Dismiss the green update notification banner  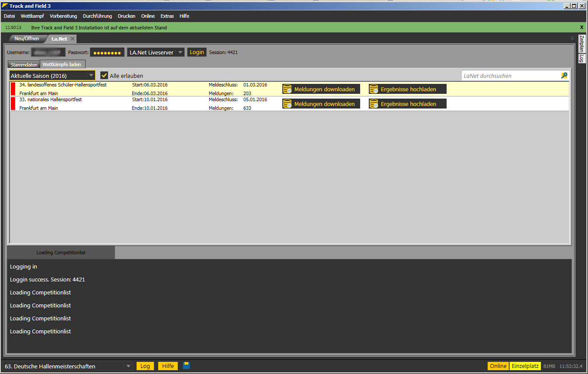pos(582,27)
